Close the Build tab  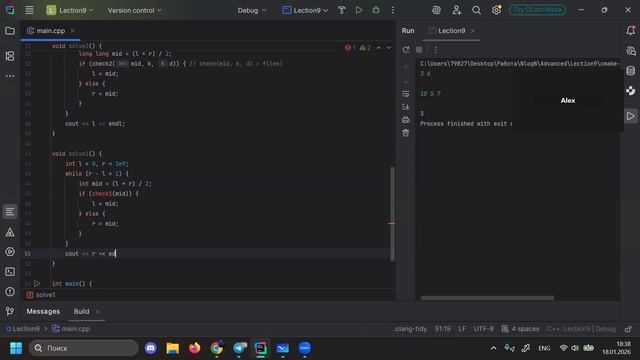(98, 311)
